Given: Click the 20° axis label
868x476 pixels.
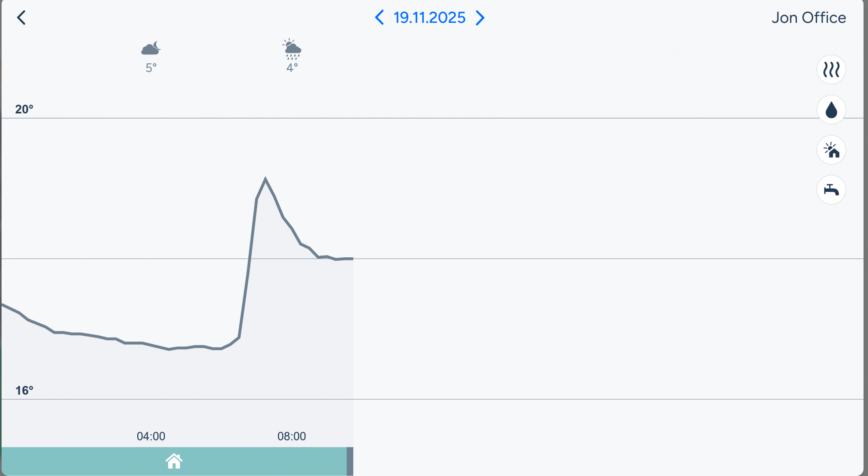Looking at the screenshot, I should click(24, 109).
